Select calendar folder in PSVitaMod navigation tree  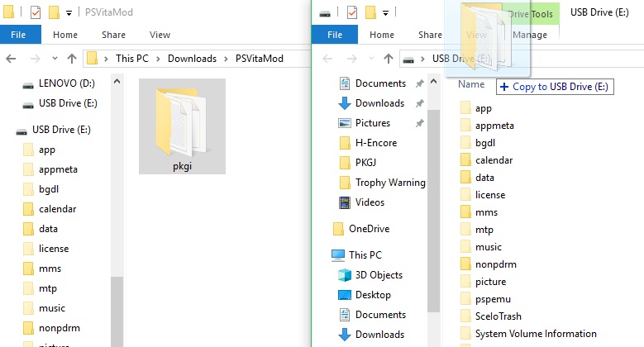(50, 208)
